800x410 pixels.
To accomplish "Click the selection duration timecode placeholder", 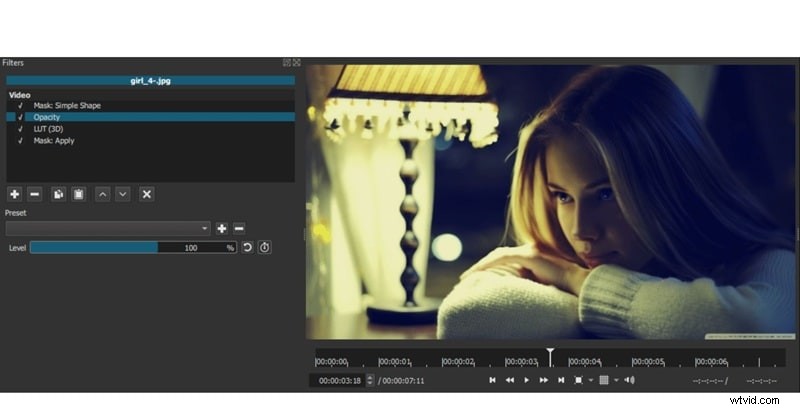I will pos(761,380).
